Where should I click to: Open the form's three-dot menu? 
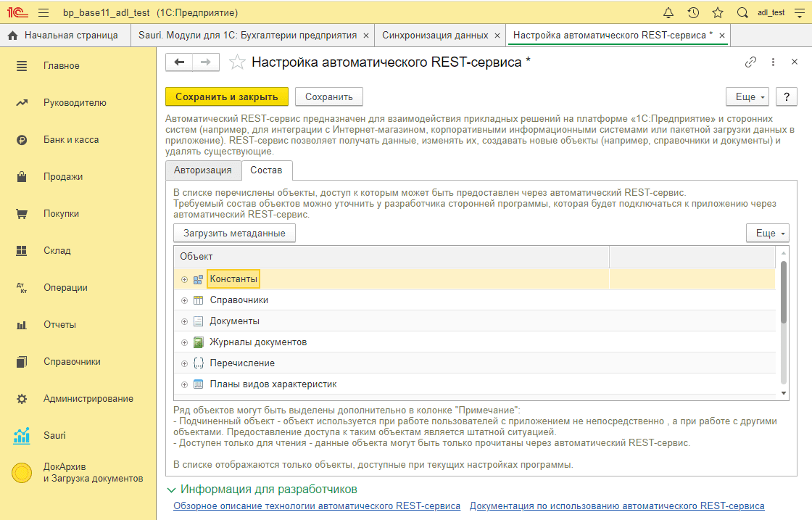point(773,62)
